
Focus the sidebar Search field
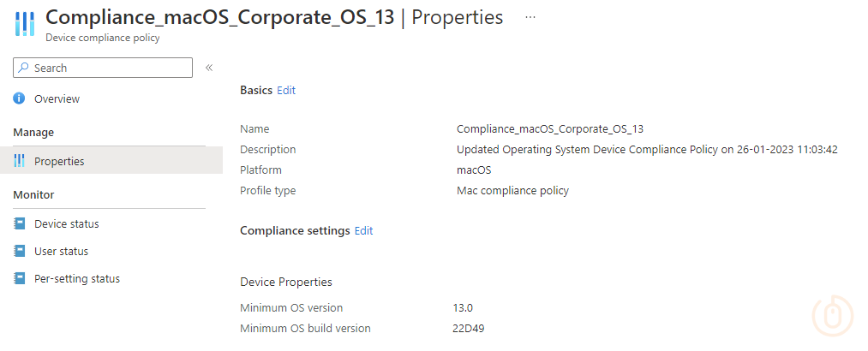[107, 68]
